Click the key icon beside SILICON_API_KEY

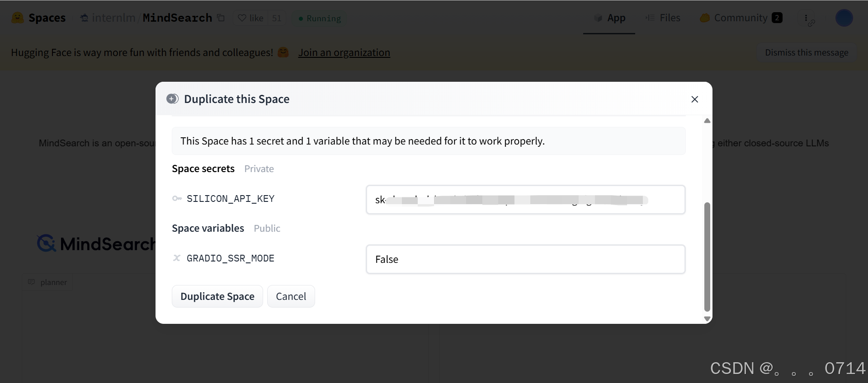(x=177, y=198)
